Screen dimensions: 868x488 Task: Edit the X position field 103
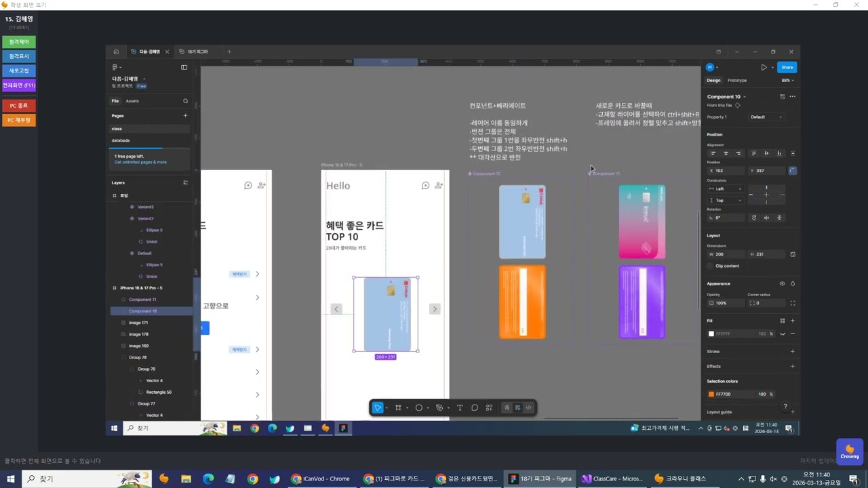(x=726, y=170)
